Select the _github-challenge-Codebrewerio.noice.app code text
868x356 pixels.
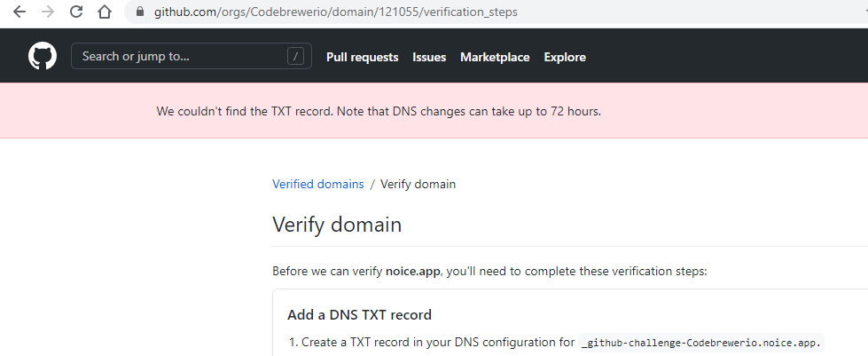(701, 342)
